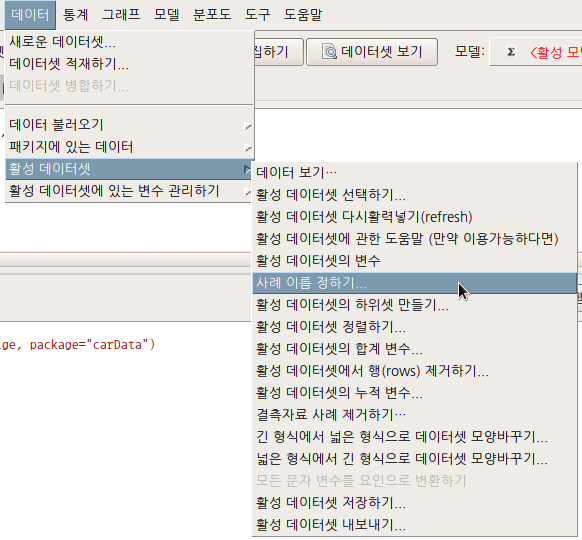Click the red 활성 모델 label
582x540 pixels.
556,52
